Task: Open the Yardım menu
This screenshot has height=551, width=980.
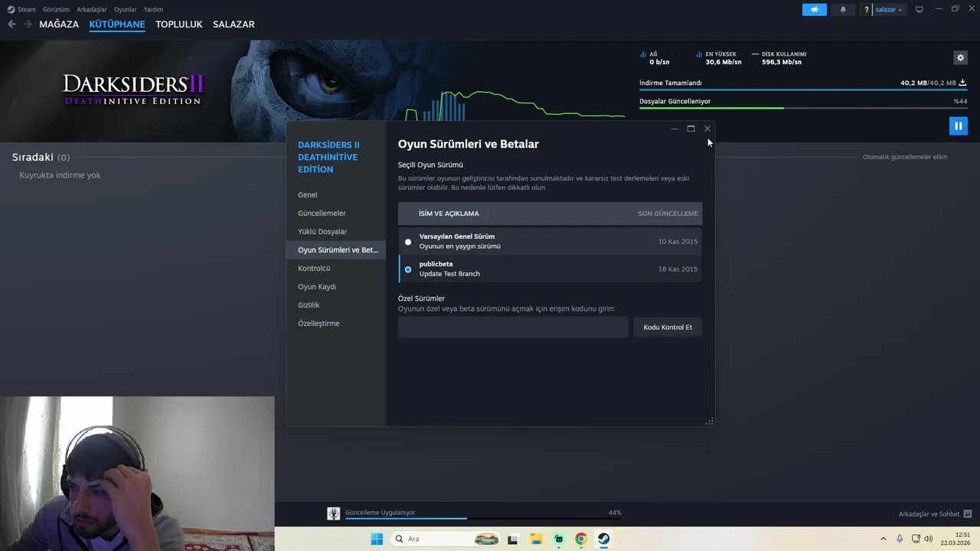Action: coord(153,9)
